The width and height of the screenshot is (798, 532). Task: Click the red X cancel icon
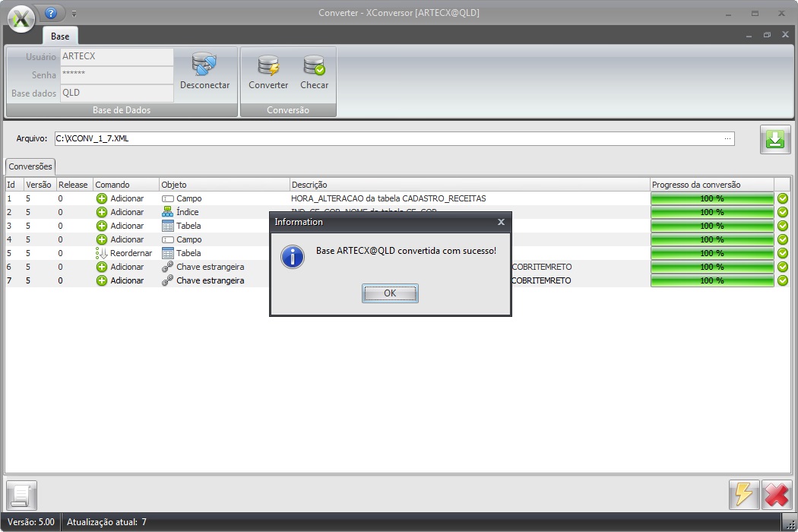click(777, 495)
